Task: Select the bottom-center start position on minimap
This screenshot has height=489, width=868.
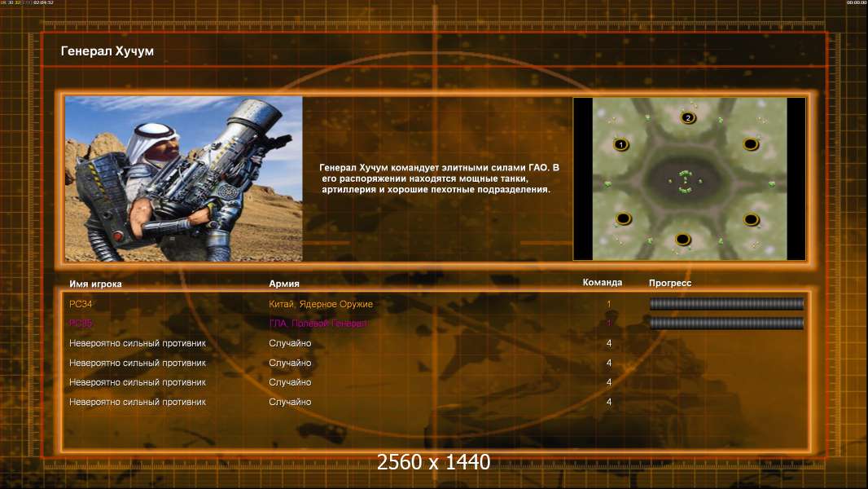Action: [682, 240]
